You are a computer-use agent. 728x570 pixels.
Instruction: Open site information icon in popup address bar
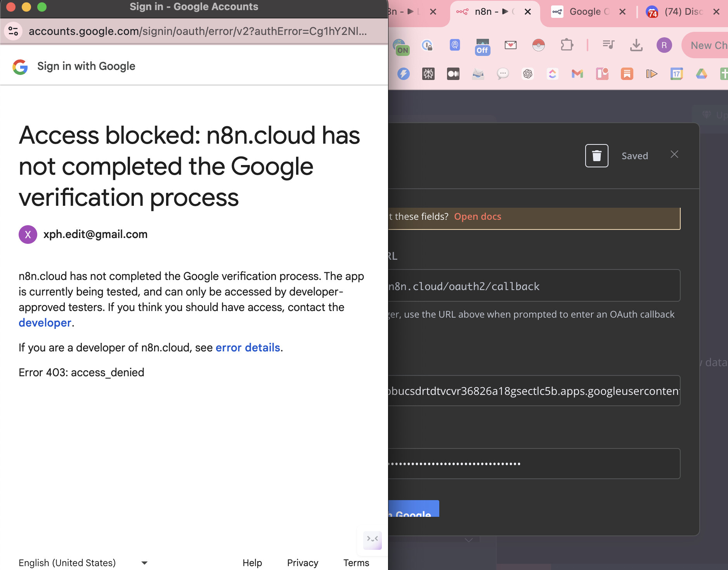pyautogui.click(x=13, y=31)
